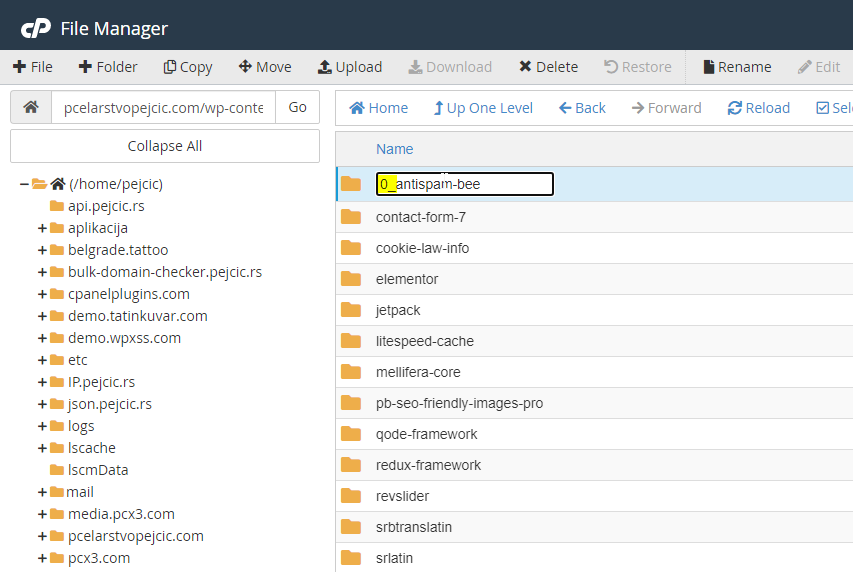This screenshot has height=572, width=853.
Task: Click the Rename toolbar button
Action: 737,67
